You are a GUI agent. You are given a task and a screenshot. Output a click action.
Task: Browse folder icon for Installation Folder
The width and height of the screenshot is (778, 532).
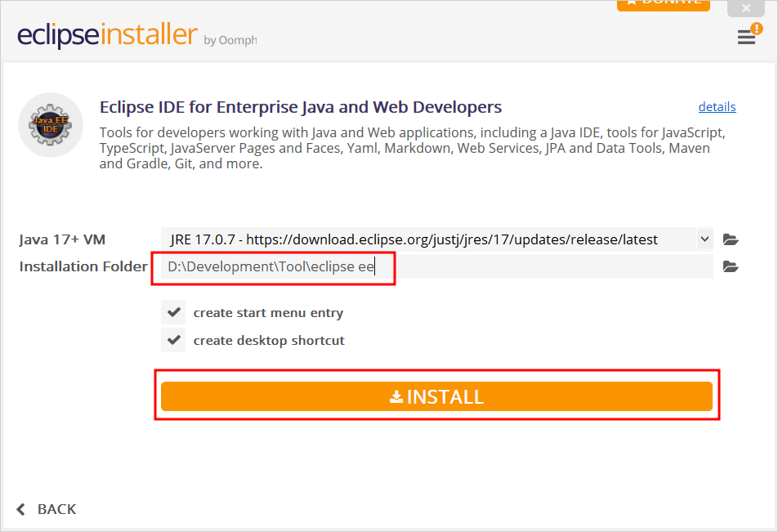click(731, 267)
